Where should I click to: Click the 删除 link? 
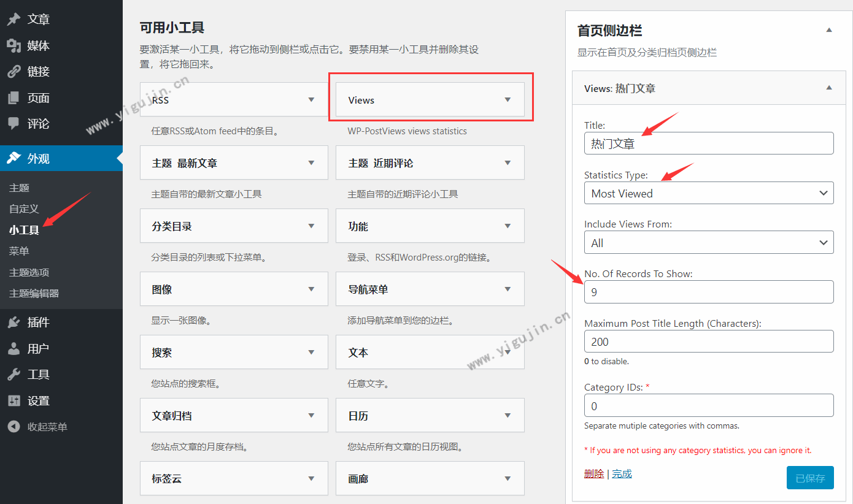click(x=593, y=474)
